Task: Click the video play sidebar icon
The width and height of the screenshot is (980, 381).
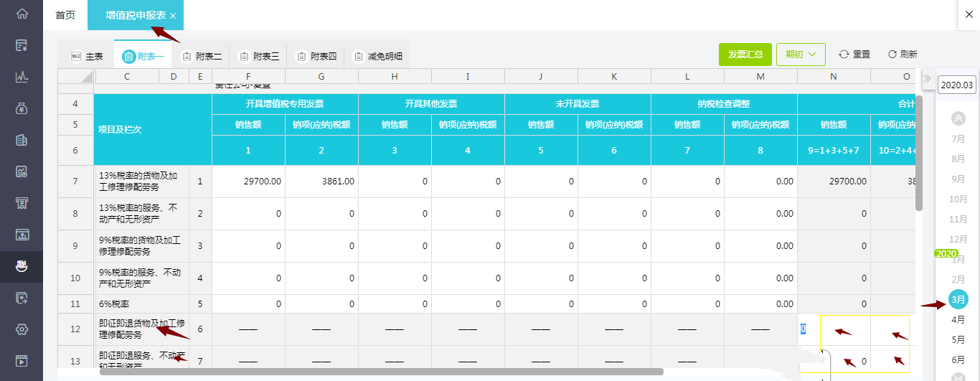Action: (22, 361)
